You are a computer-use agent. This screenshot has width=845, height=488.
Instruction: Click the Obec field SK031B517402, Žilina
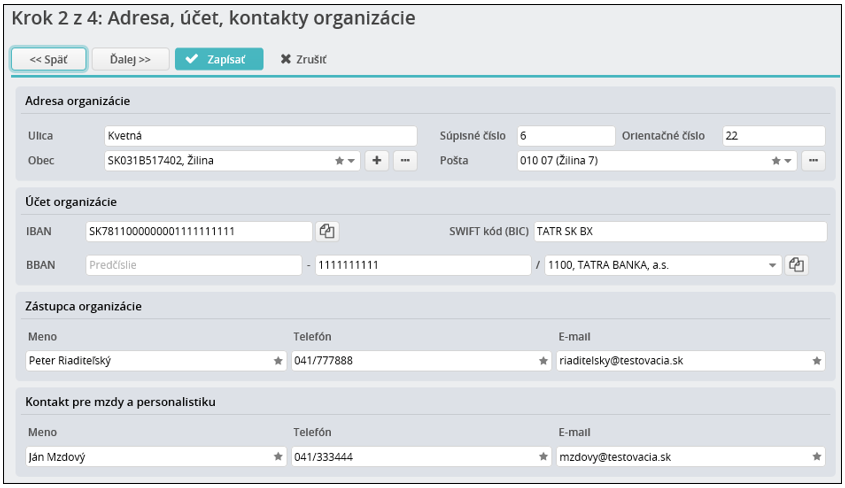pos(232,161)
